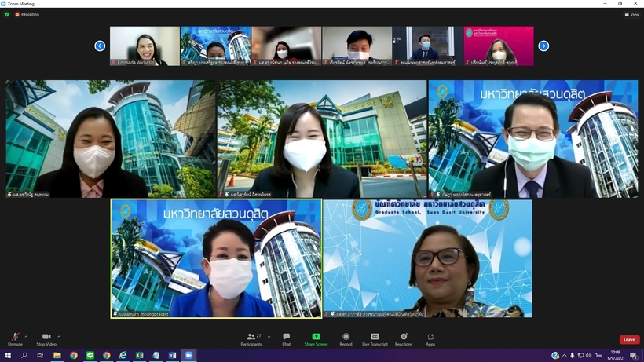This screenshot has width=644, height=362.
Task: Open the Participants panel
Action: (251, 339)
